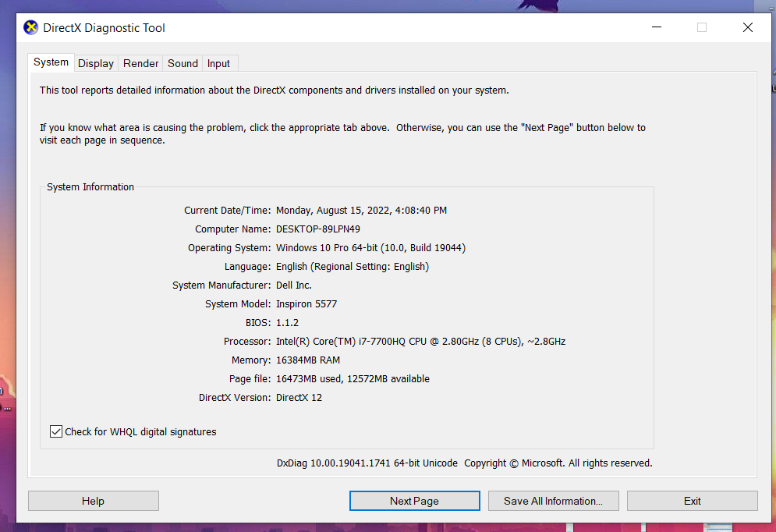Click the Help button
The height and width of the screenshot is (532, 776).
pos(94,501)
